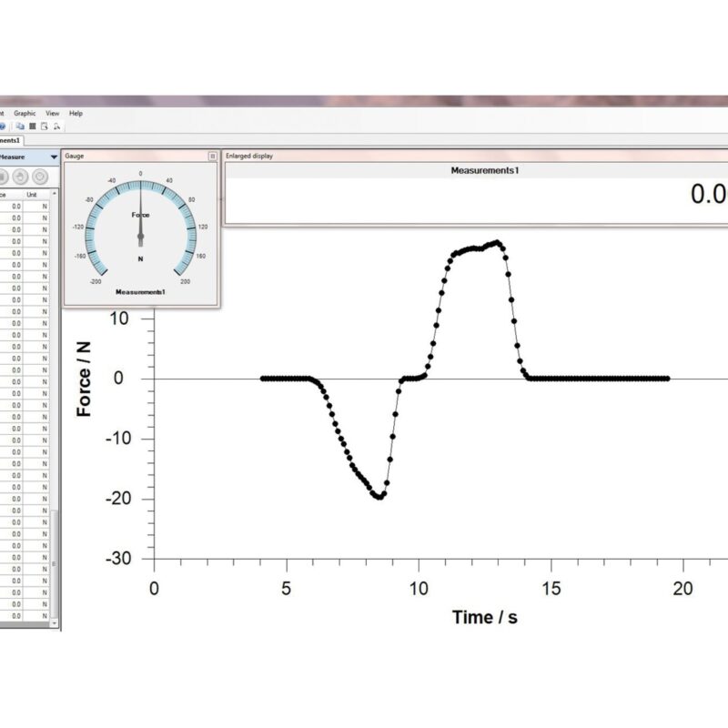Open the Graphic menu dropdown

click(x=25, y=113)
